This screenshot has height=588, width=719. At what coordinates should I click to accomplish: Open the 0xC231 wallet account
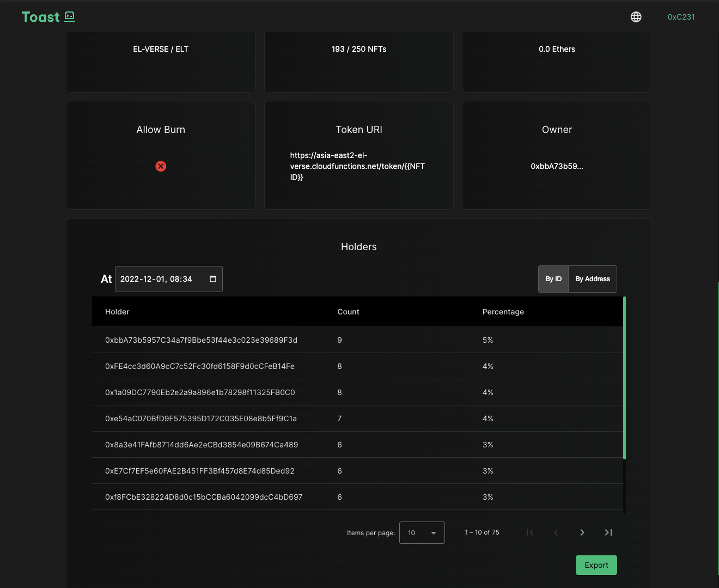[681, 17]
